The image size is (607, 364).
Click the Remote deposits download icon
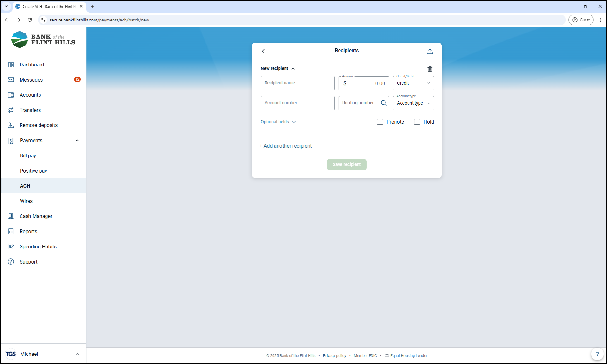coord(11,125)
